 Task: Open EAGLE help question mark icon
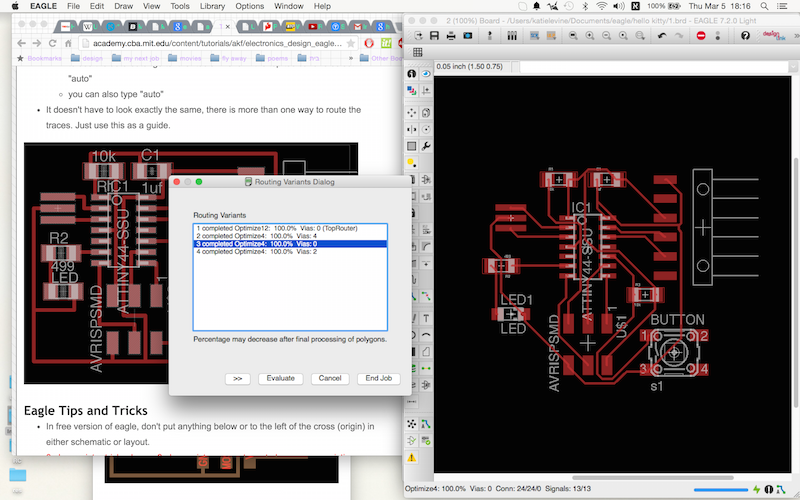pyautogui.click(x=745, y=36)
